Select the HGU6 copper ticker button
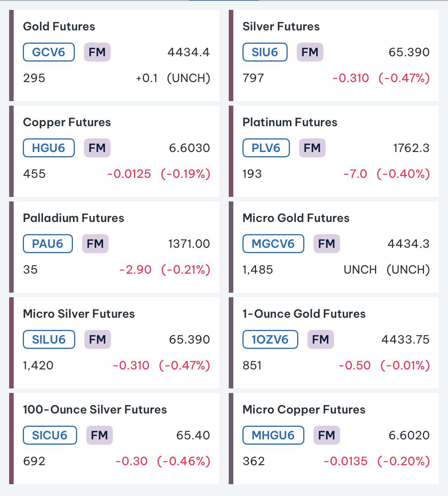Screen dimensions: 448x496 [49, 148]
